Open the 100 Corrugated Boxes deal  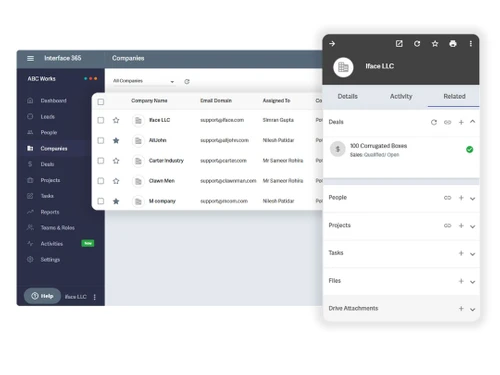(x=378, y=146)
